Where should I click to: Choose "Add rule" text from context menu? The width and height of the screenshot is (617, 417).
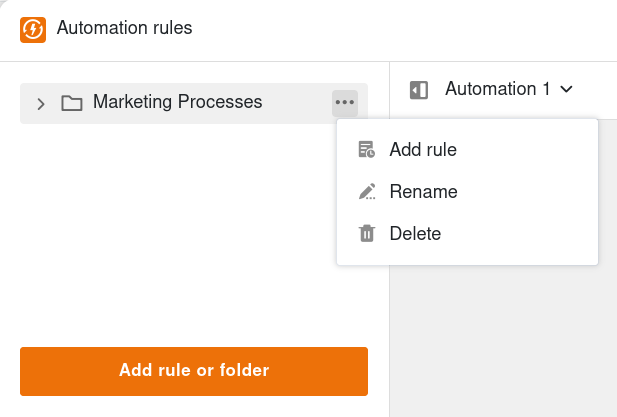(423, 150)
